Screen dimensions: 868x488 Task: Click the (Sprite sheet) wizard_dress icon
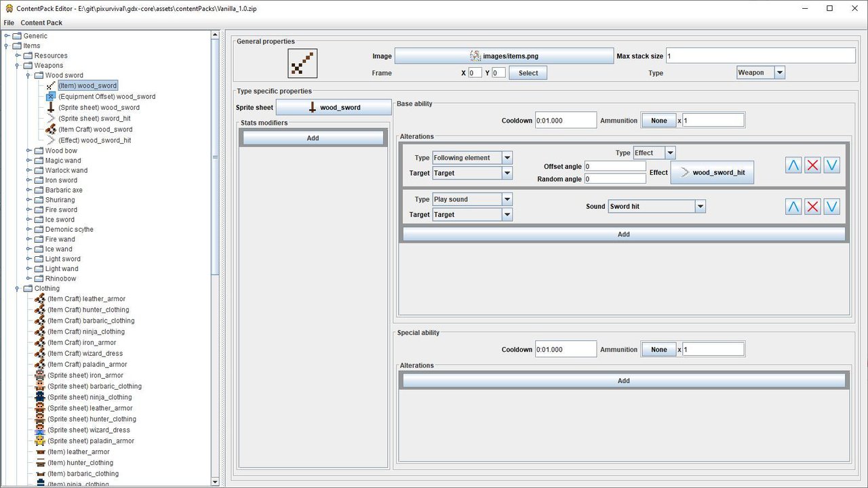[x=40, y=430]
